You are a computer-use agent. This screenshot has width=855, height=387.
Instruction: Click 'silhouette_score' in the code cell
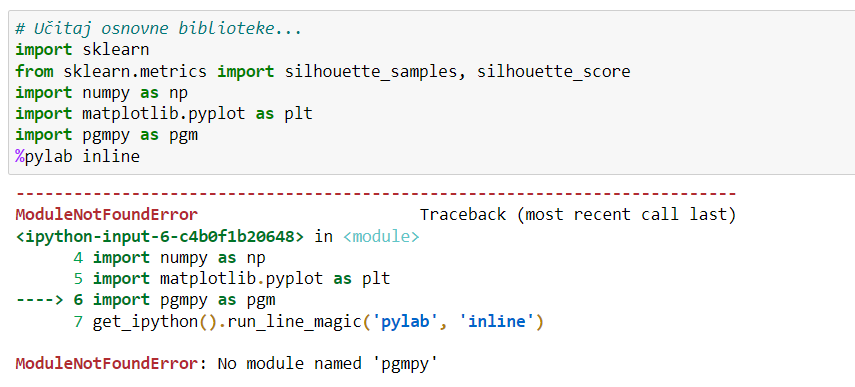click(x=553, y=71)
